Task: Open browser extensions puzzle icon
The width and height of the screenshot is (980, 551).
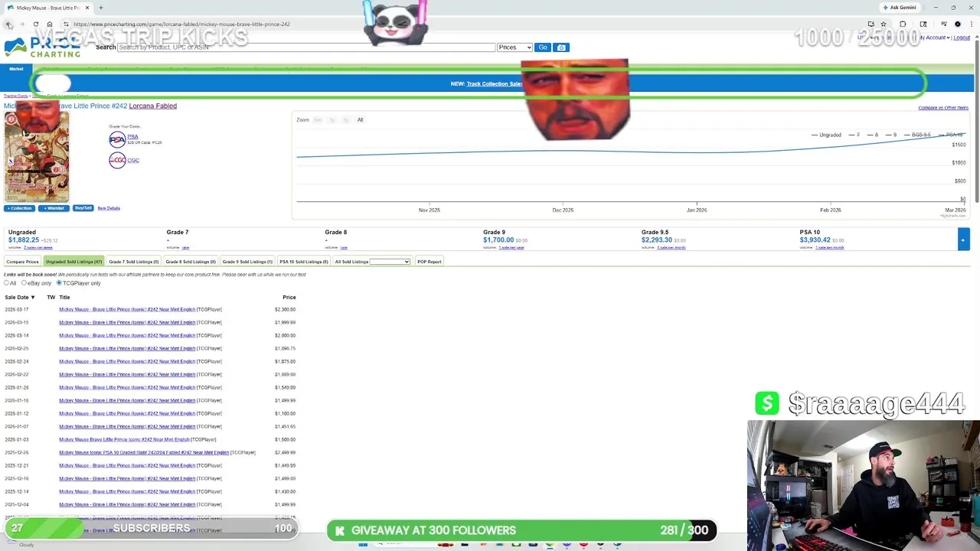Action: point(903,24)
